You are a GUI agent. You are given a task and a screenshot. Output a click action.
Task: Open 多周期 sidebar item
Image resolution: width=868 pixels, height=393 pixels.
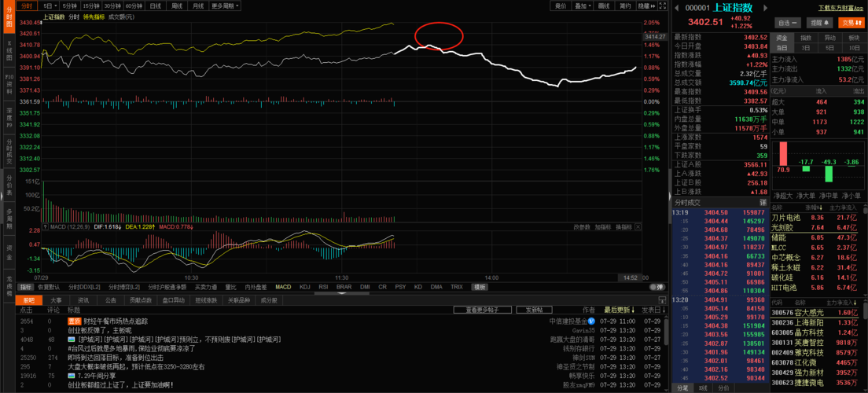9,219
